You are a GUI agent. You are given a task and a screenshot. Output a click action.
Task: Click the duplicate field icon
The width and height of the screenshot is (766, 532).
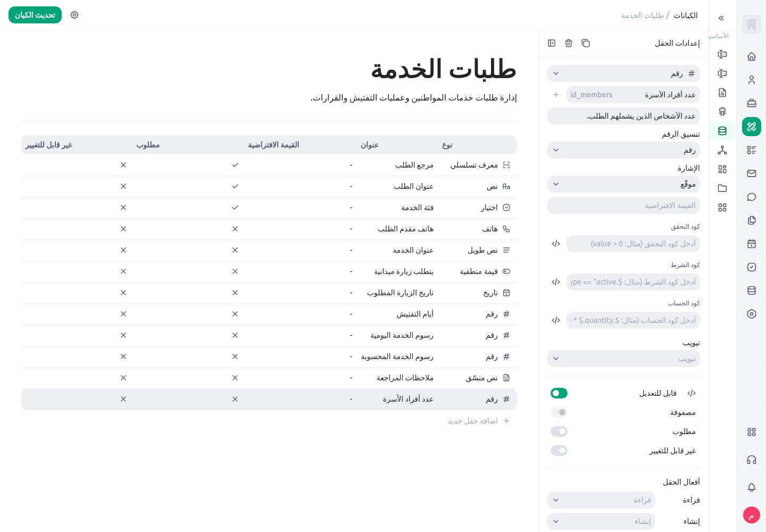pos(586,43)
